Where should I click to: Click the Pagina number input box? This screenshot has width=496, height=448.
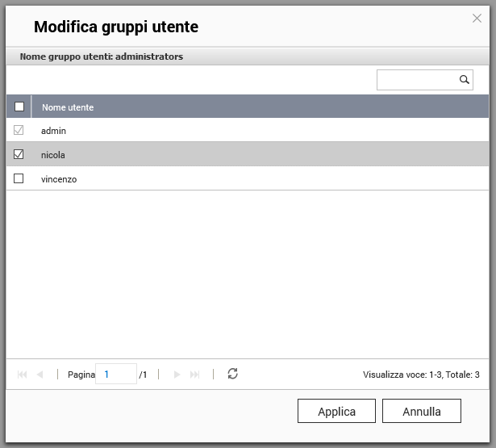pos(115,375)
